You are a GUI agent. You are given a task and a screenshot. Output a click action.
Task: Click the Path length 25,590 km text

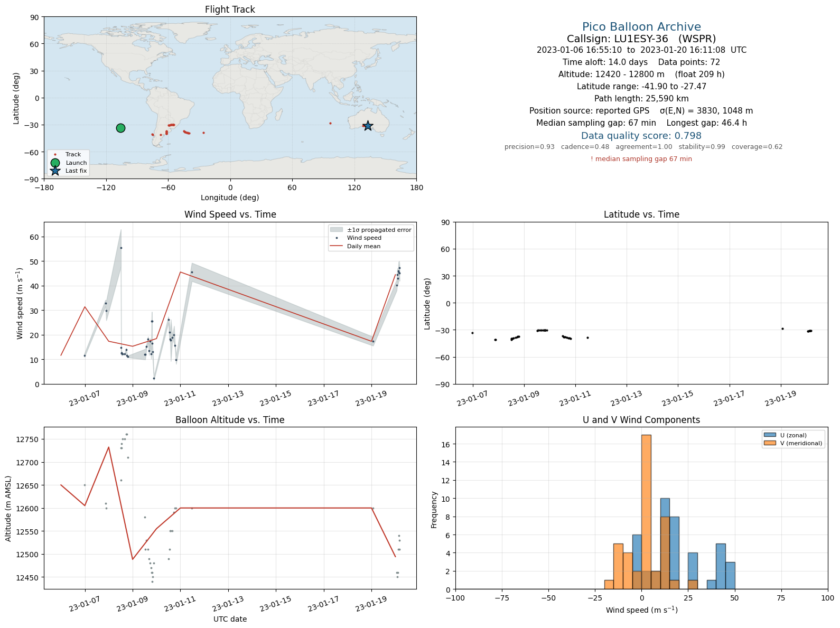click(641, 99)
